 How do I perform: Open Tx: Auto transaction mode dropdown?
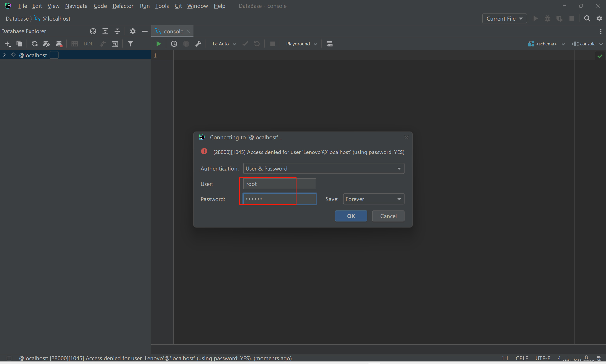pos(224,44)
